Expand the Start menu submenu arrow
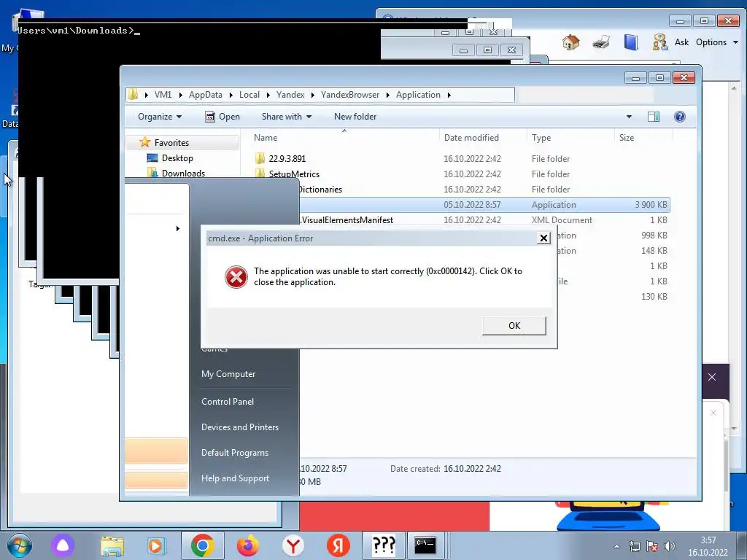The height and width of the screenshot is (560, 747). [x=178, y=228]
